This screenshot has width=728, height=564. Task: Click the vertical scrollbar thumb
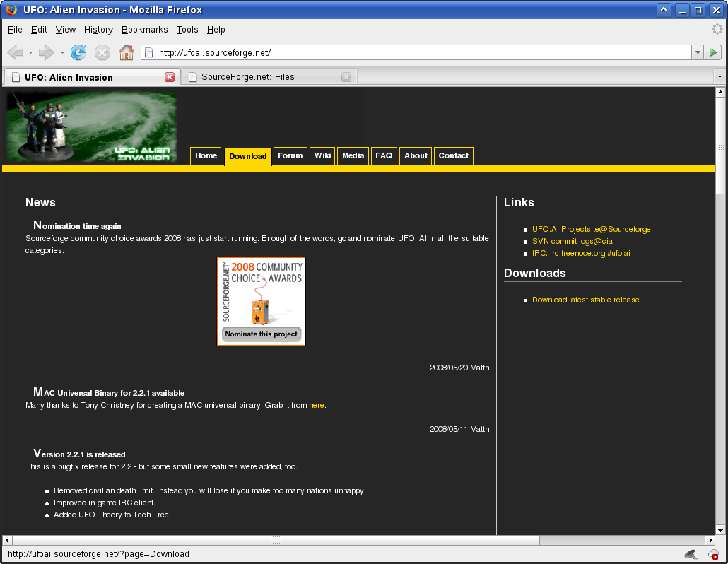[720, 146]
